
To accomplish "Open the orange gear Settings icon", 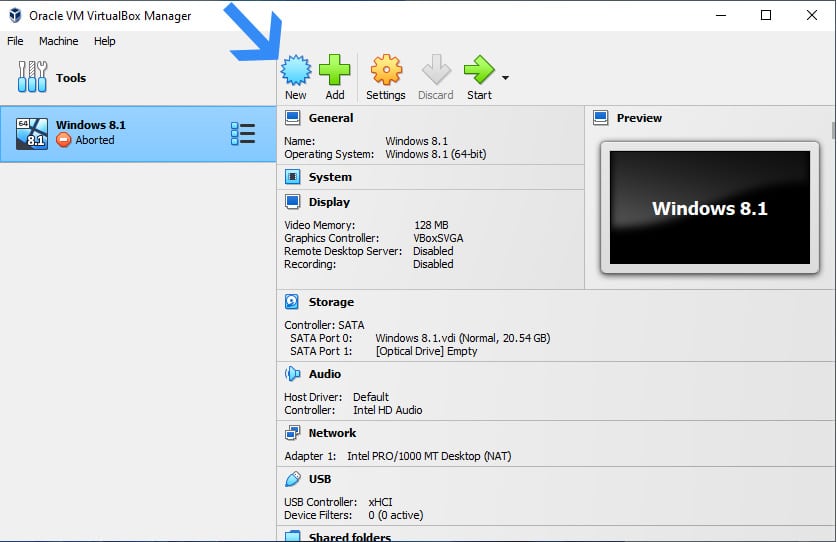I will (386, 70).
